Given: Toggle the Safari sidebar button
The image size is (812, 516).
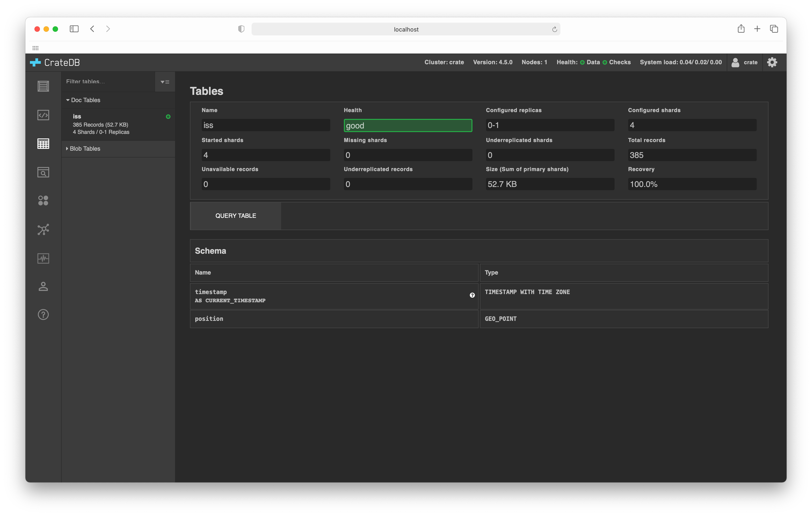Looking at the screenshot, I should [74, 29].
